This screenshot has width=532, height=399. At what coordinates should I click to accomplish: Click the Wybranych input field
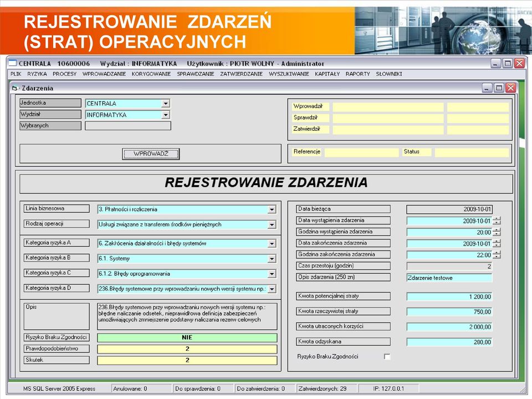tap(128, 126)
